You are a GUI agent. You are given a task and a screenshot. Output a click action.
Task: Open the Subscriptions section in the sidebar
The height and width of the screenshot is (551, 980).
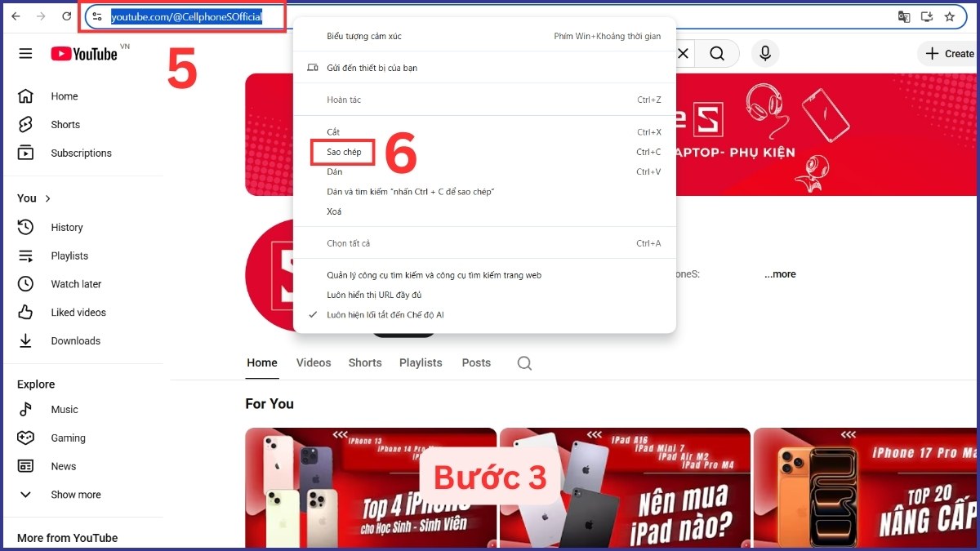(81, 153)
